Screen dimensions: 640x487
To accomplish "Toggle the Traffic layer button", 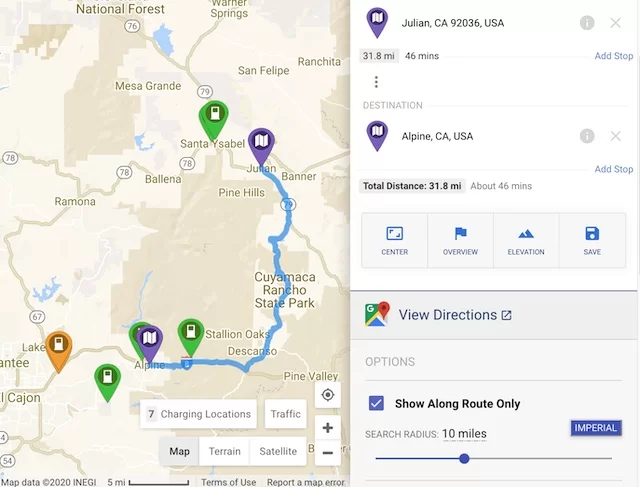I will pos(286,414).
